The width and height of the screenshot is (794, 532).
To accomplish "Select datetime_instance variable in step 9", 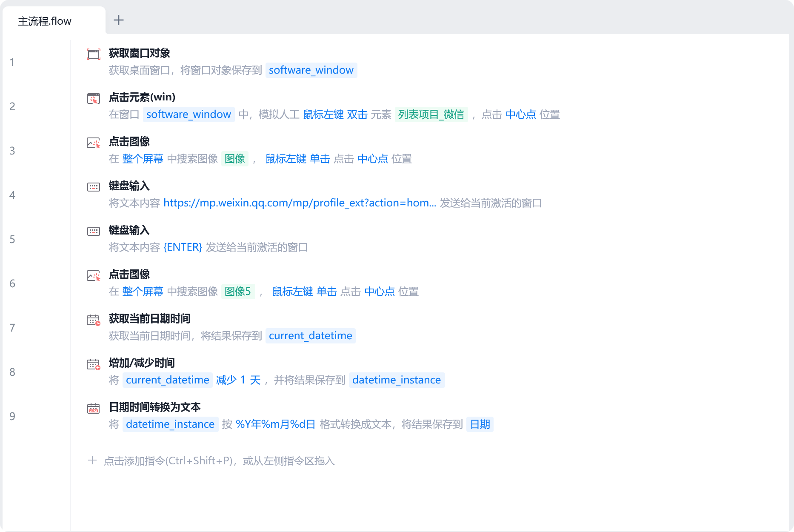I will (170, 424).
